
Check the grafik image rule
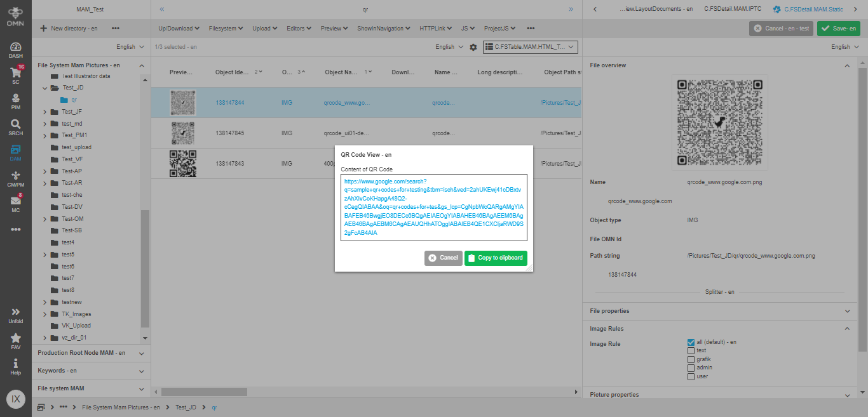pos(690,359)
